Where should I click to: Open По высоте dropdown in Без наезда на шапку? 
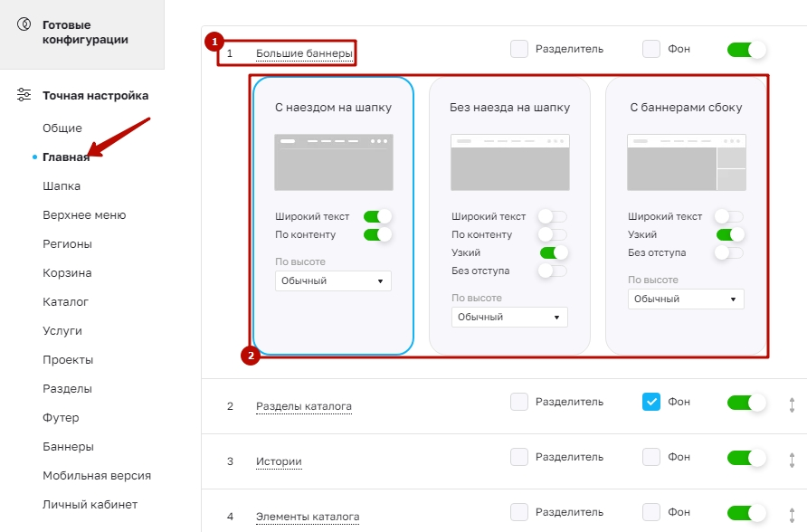[509, 317]
